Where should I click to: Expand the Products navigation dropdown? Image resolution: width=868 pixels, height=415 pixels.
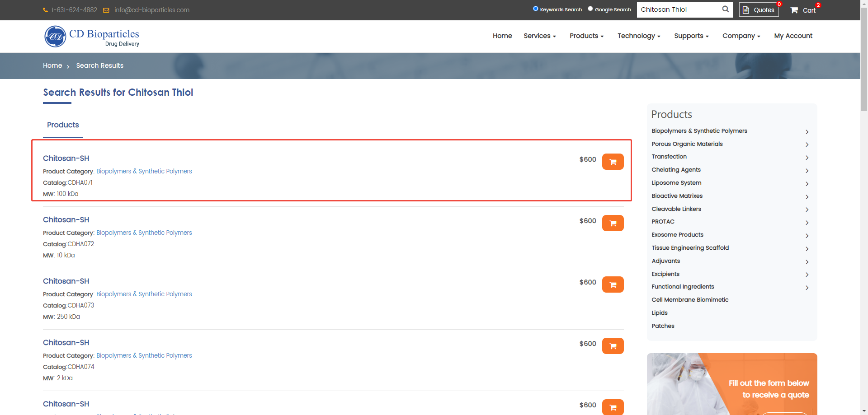tap(586, 36)
